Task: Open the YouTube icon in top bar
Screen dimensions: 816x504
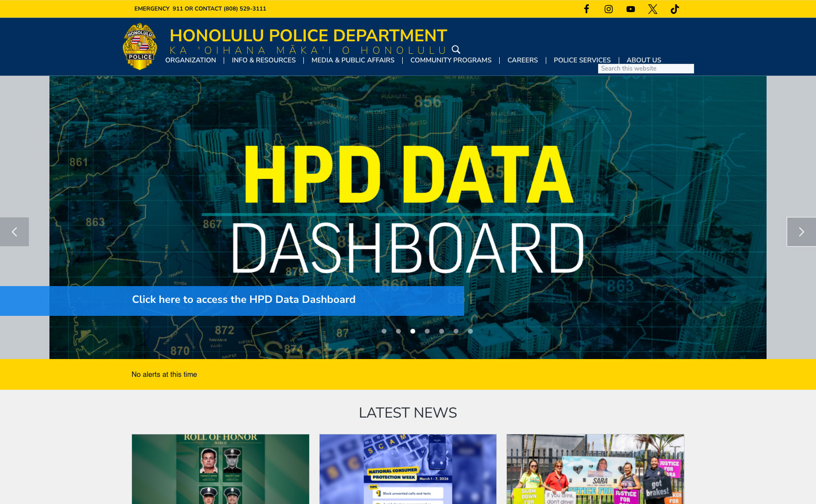Action: pyautogui.click(x=630, y=9)
